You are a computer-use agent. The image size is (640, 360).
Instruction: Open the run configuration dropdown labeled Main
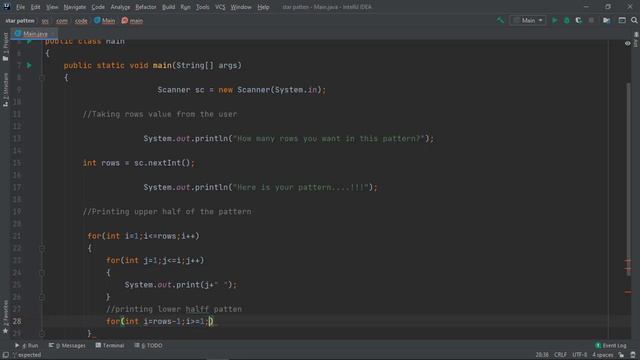click(528, 20)
